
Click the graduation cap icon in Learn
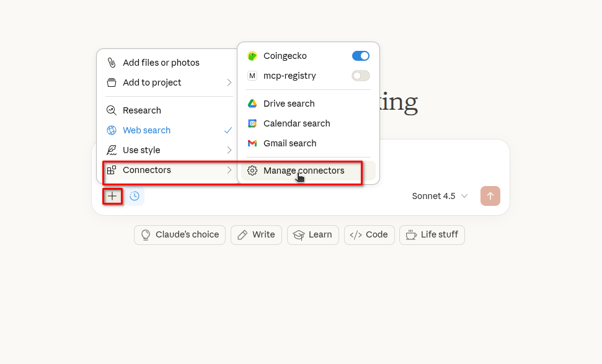(299, 235)
